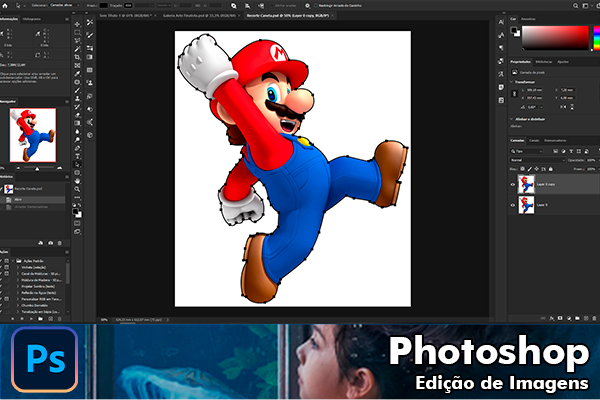Open the Normal blend mode dropdown
Viewport: 600px width, 400px height.
537,160
